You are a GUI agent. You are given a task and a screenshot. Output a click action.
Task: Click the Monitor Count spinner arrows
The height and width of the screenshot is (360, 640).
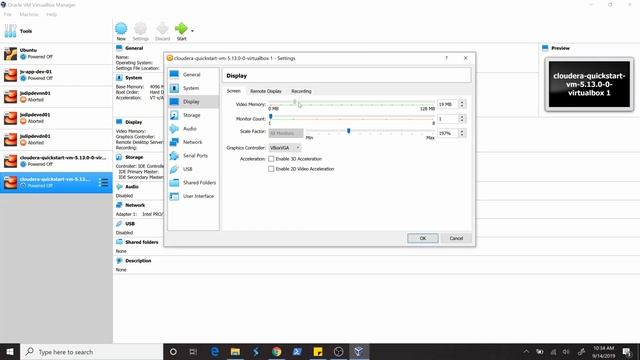coord(462,119)
